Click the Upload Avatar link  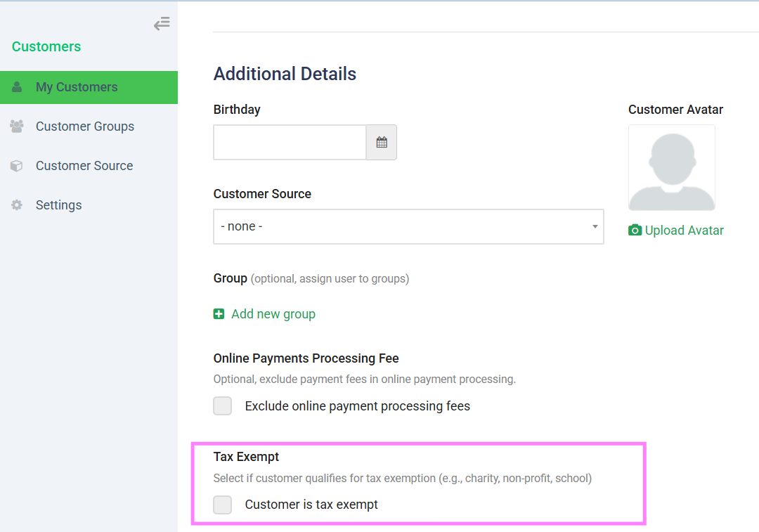684,231
